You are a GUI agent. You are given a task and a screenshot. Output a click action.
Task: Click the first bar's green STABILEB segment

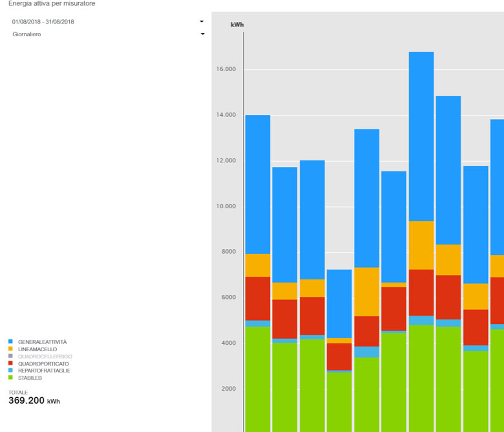[x=258, y=379]
